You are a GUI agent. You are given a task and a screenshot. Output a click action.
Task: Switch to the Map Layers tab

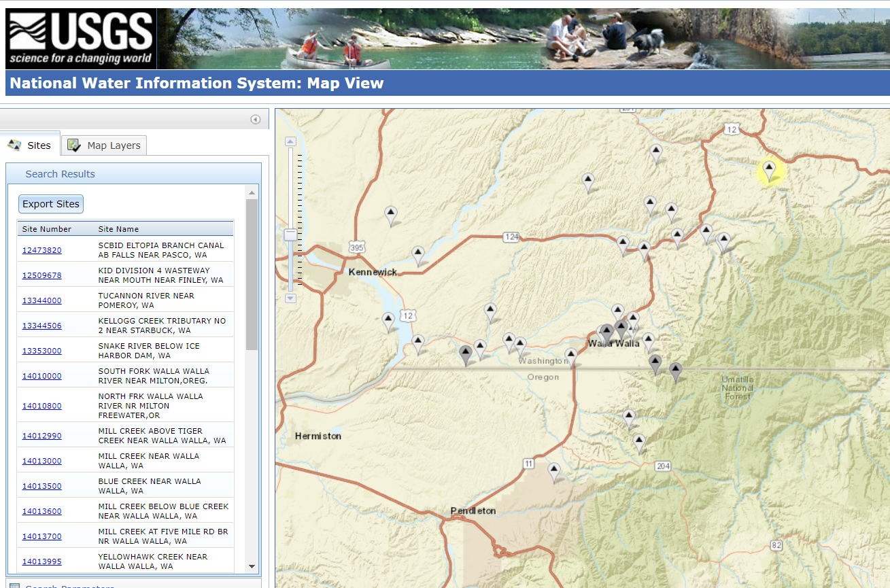pyautogui.click(x=105, y=145)
